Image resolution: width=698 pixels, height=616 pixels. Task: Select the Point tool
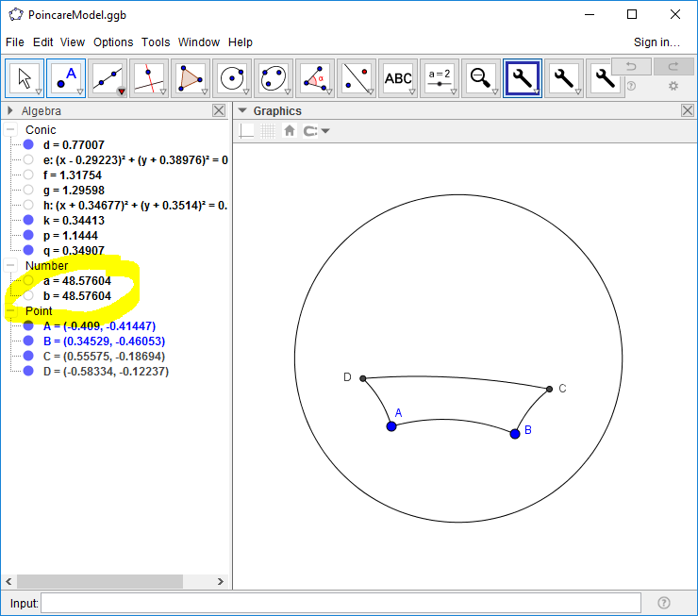(66, 78)
